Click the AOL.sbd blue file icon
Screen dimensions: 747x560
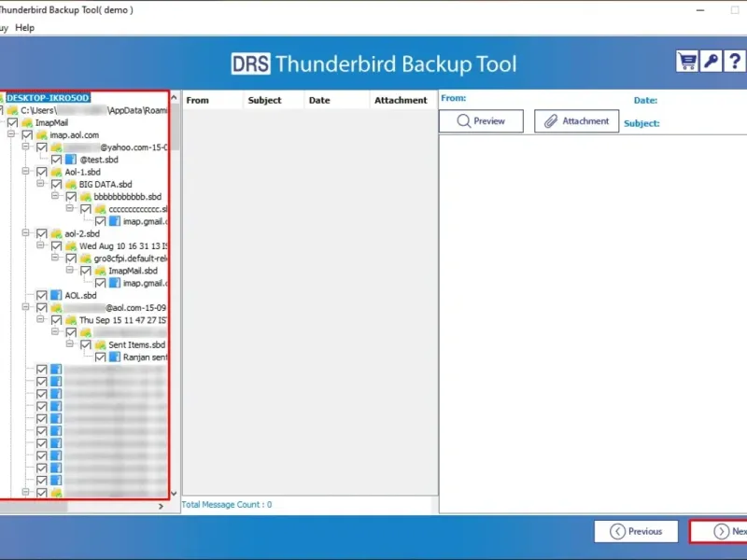pyautogui.click(x=56, y=295)
